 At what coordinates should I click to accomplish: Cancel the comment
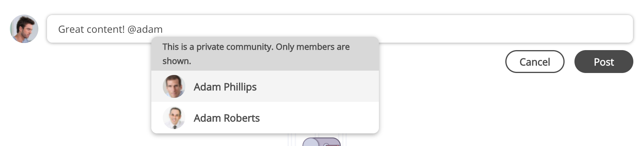click(535, 62)
